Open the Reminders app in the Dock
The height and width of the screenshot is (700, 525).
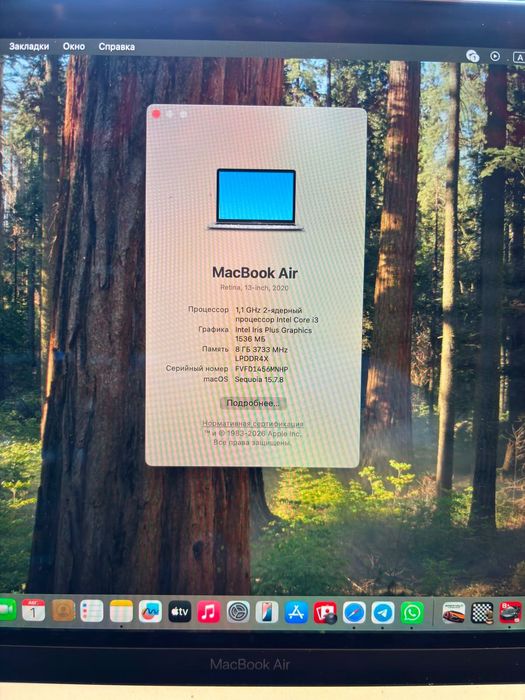[x=92, y=611]
